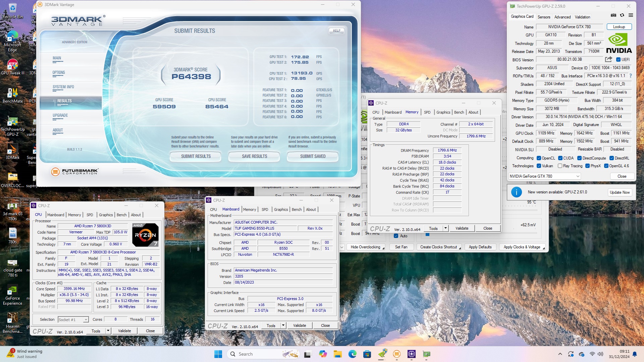Select SYSTEM INFO in the 3DMark Vantage menu

(x=63, y=87)
